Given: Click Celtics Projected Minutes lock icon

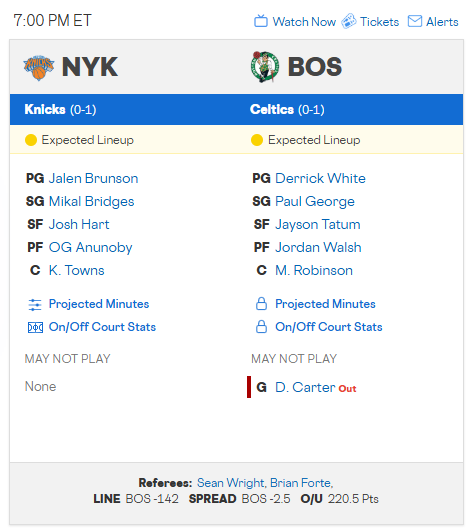Looking at the screenshot, I should (261, 304).
